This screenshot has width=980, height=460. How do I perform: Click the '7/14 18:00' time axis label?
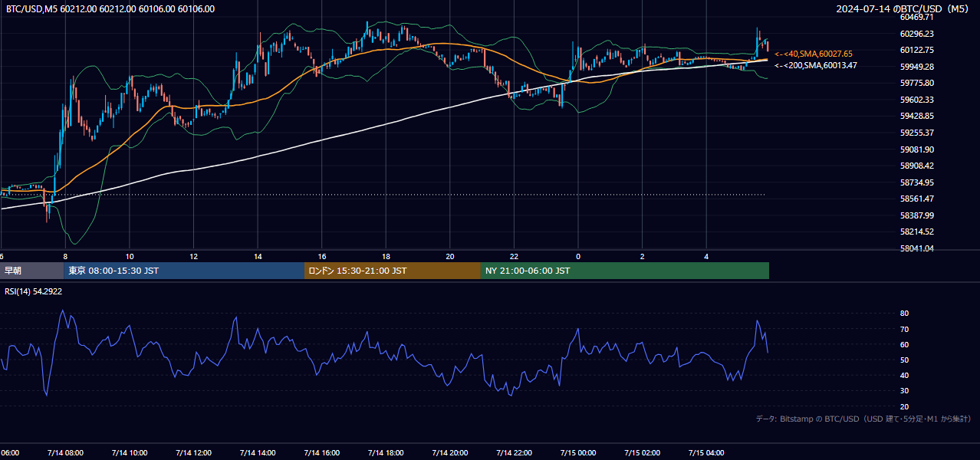click(385, 452)
